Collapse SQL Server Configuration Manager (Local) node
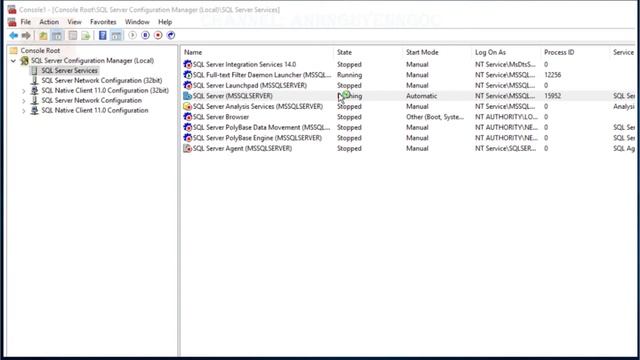The width and height of the screenshot is (640, 360). (x=13, y=61)
